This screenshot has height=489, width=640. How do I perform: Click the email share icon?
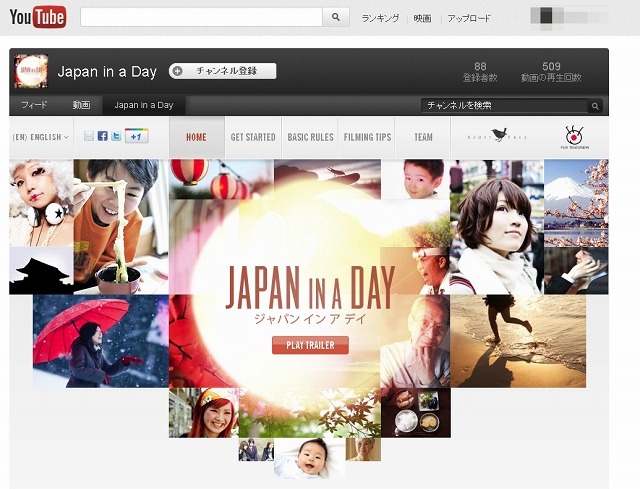point(89,136)
